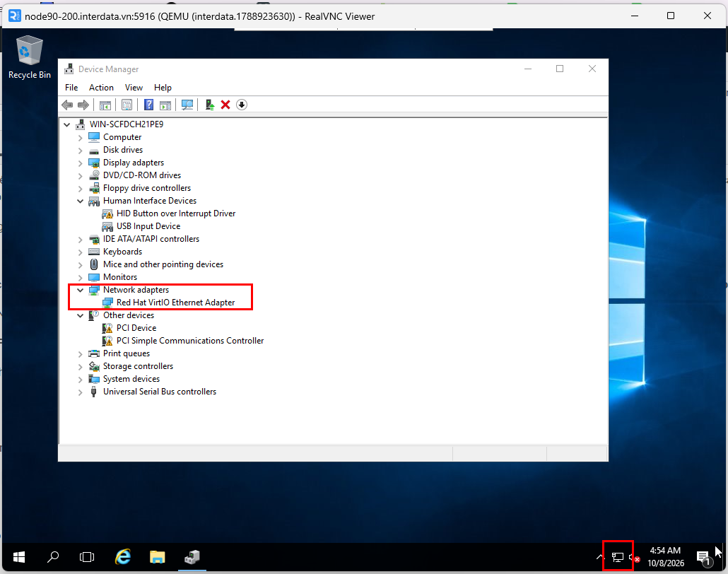Select PCI Simple Communications Controller text
Screen dimensions: 728x574
(190, 341)
